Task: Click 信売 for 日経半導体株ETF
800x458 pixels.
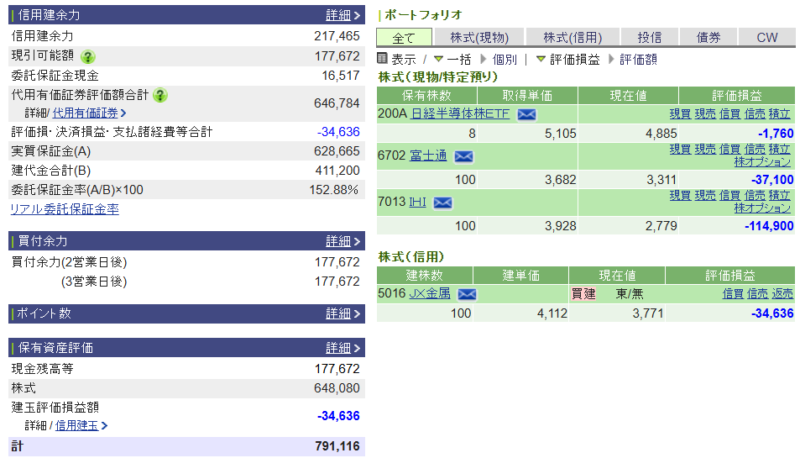Action: [755, 114]
